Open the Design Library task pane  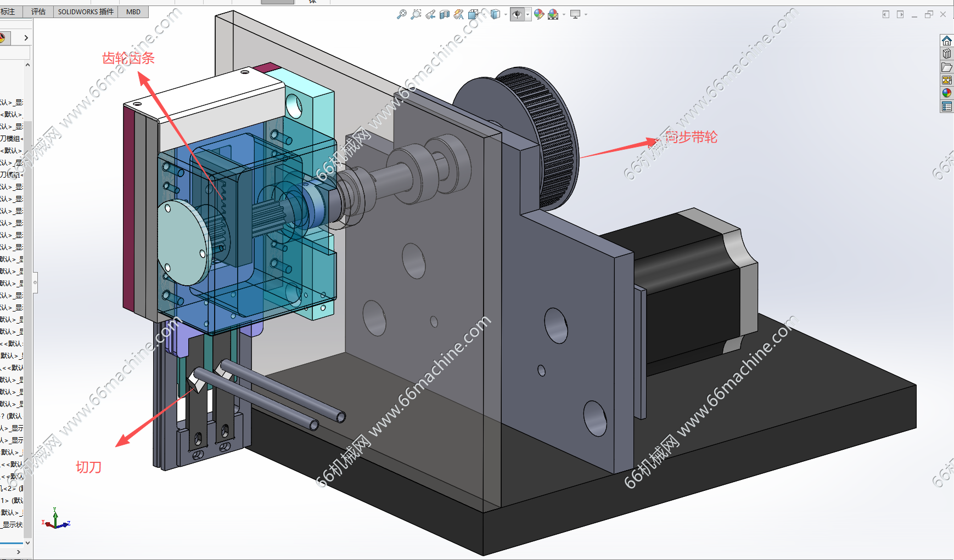[947, 54]
